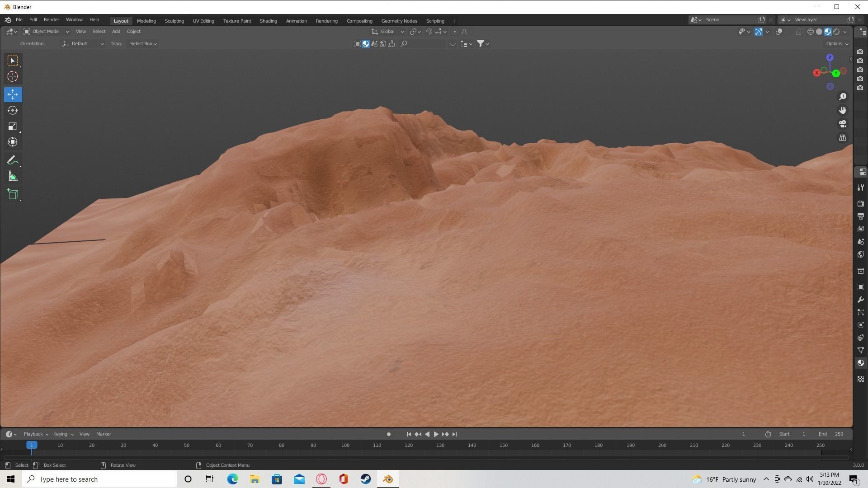
Task: Open the snapping options dropdown
Action: [x=441, y=32]
